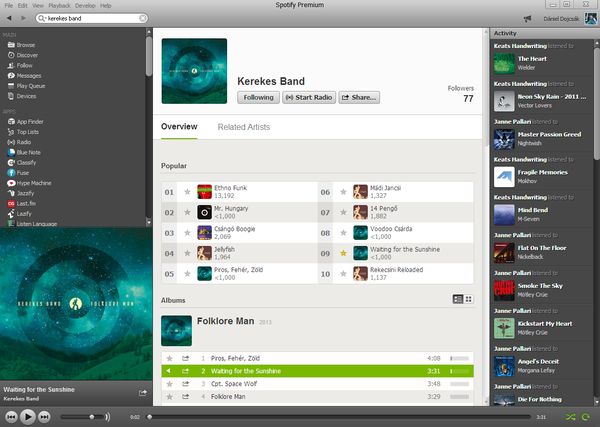Share Piros, Fehér, Zöld track row

185,358
